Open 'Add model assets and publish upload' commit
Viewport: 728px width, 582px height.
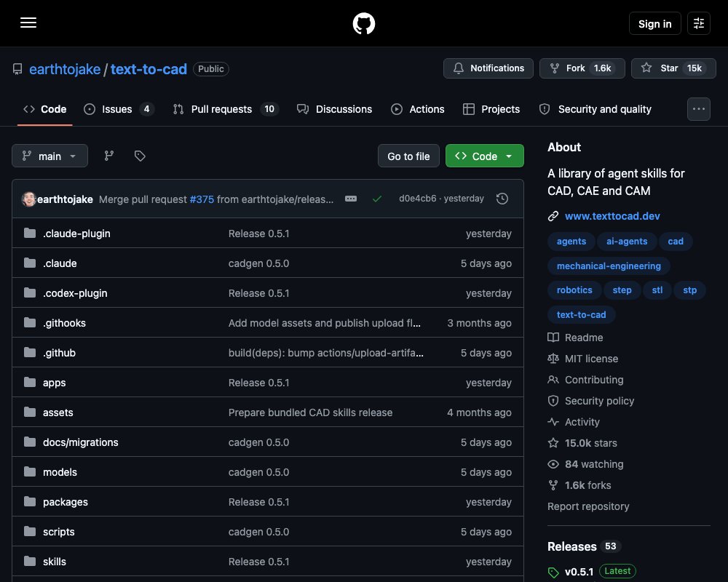pos(325,323)
